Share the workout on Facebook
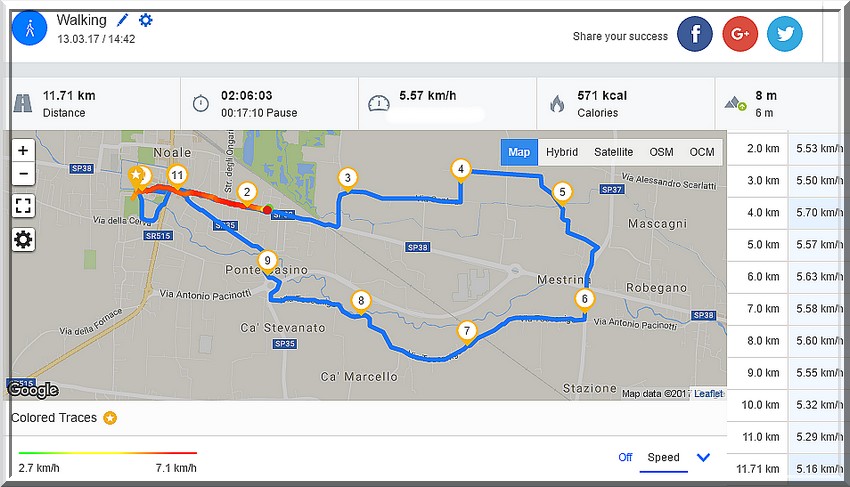Viewport: 850px width, 487px height. click(x=694, y=34)
